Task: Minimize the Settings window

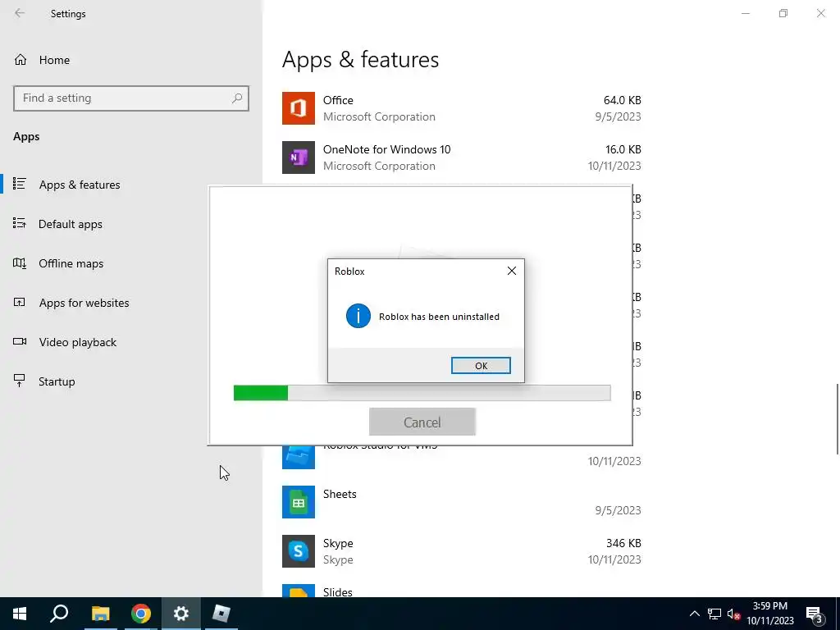Action: (746, 13)
